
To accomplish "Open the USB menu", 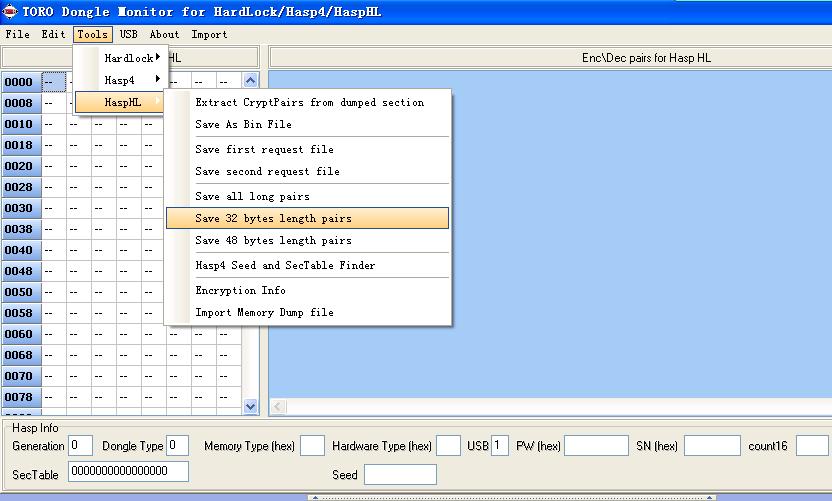I will pos(128,34).
